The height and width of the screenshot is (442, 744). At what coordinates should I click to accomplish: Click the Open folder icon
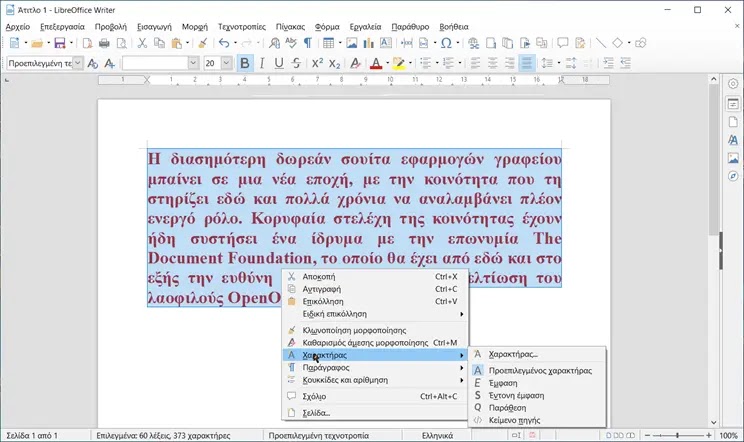37,43
